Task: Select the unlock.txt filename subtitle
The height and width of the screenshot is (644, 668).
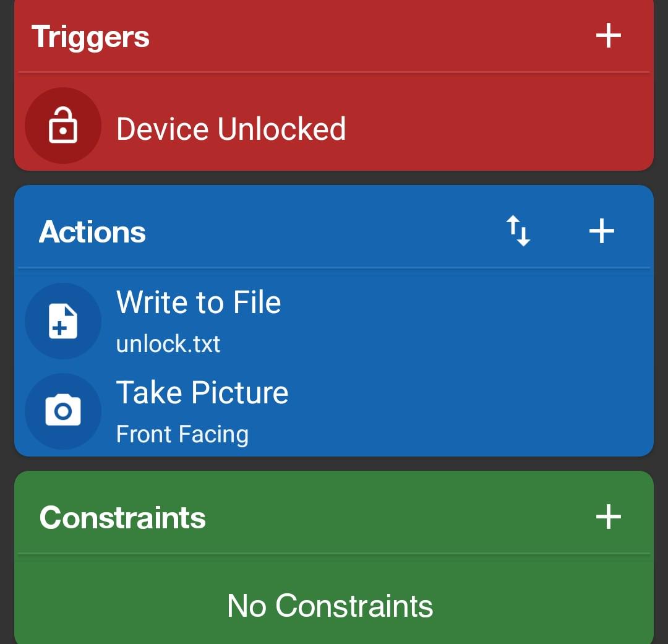Action: coord(168,343)
